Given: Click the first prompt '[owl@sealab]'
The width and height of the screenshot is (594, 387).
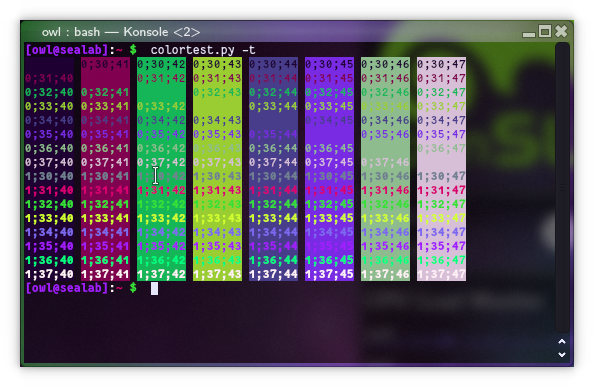Looking at the screenshot, I should pyautogui.click(x=66, y=50).
